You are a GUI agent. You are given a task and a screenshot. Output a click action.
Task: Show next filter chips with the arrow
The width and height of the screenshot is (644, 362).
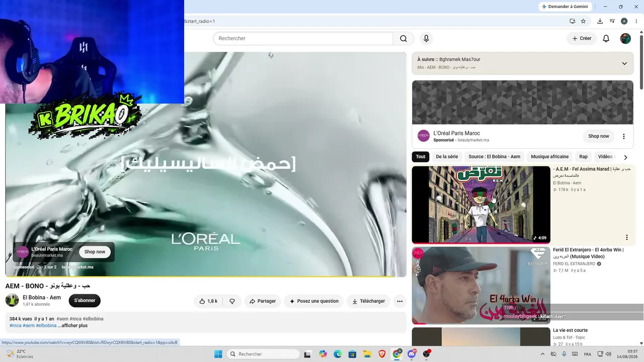coord(625,157)
